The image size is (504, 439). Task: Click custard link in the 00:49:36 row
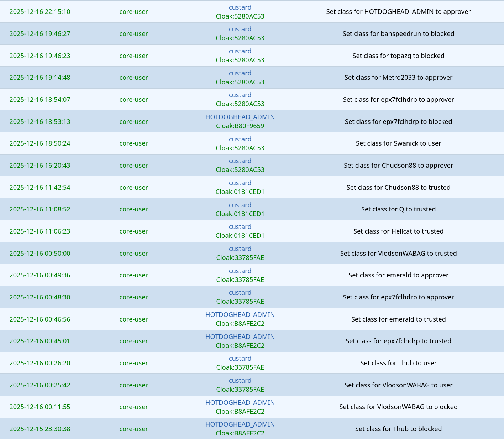pyautogui.click(x=240, y=271)
